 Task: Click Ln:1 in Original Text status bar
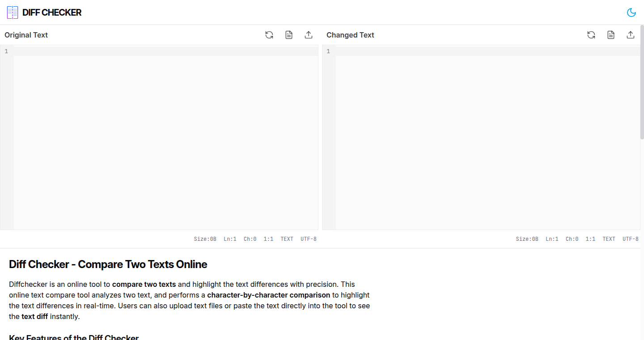pos(230,239)
